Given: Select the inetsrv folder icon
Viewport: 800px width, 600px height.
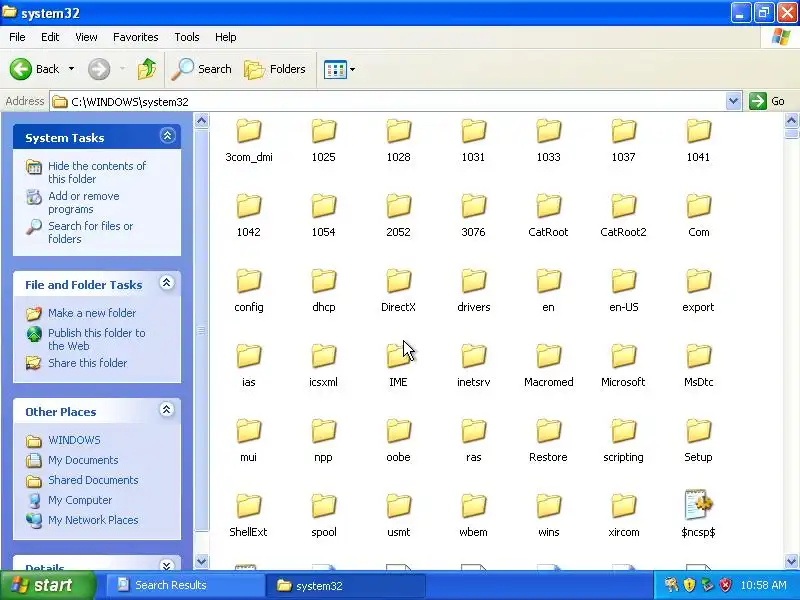Looking at the screenshot, I should coord(473,357).
